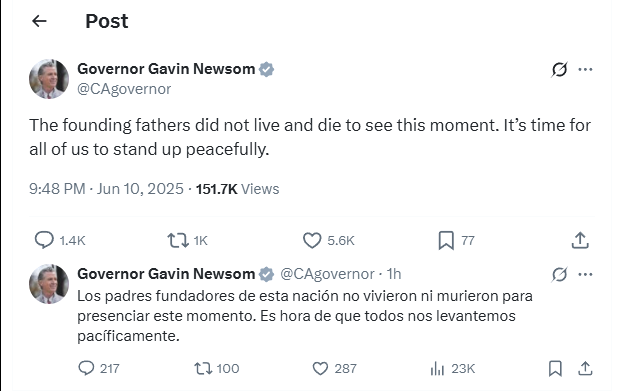Bookmark the Spanish reply post
Image resolution: width=617 pixels, height=391 pixels.
tap(555, 369)
